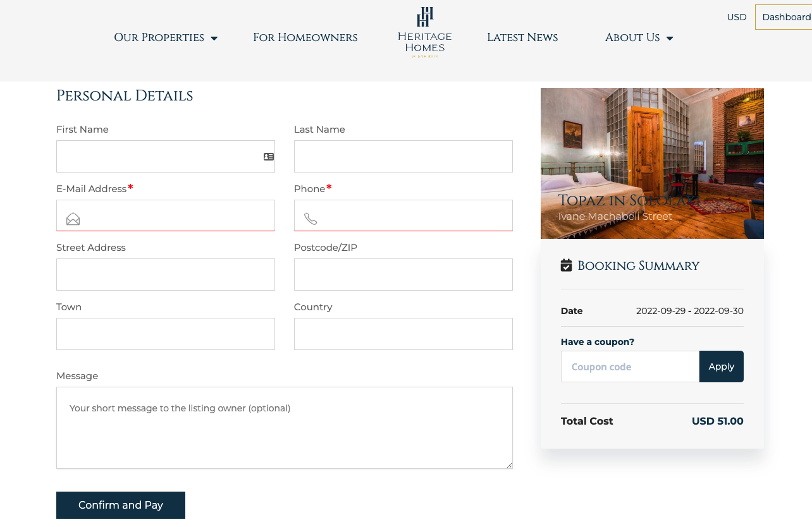
Task: Click the Confirm and Pay button
Action: (x=121, y=506)
